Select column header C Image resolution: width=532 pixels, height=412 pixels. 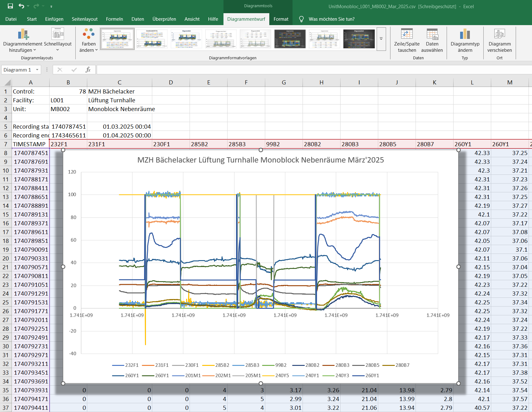point(119,83)
